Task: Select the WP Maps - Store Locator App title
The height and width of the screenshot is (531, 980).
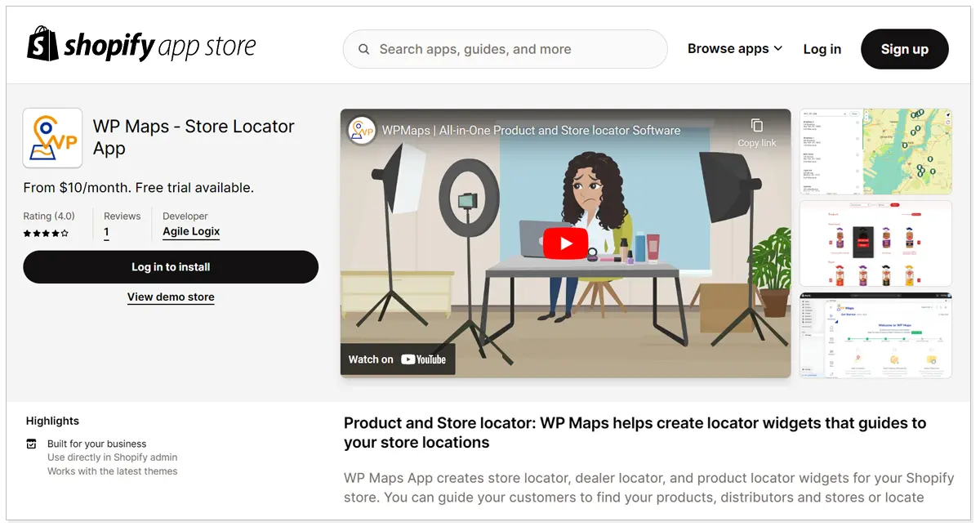Action: point(194,137)
